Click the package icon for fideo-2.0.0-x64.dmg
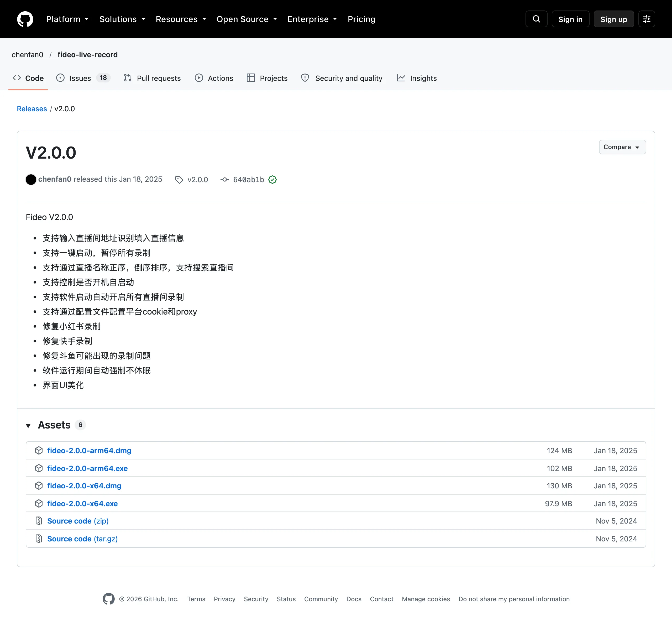The image size is (672, 627). tap(39, 486)
